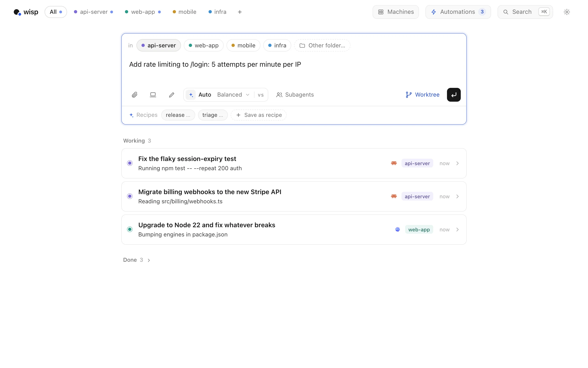Switch to the All tab
The image size is (588, 368).
pos(56,12)
